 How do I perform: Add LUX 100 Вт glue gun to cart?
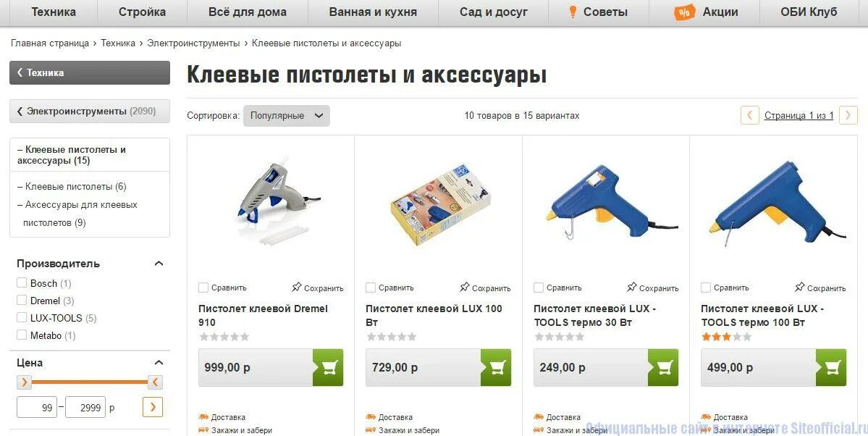point(495,367)
